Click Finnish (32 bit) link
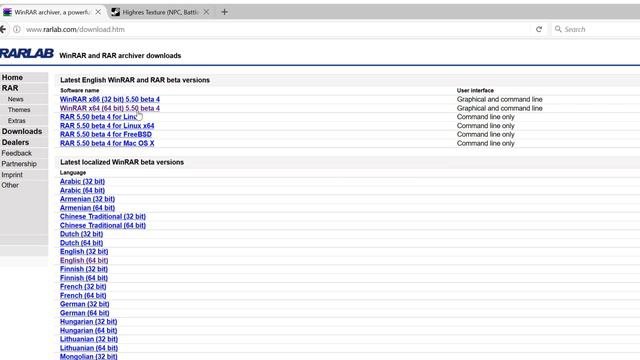 [84, 269]
